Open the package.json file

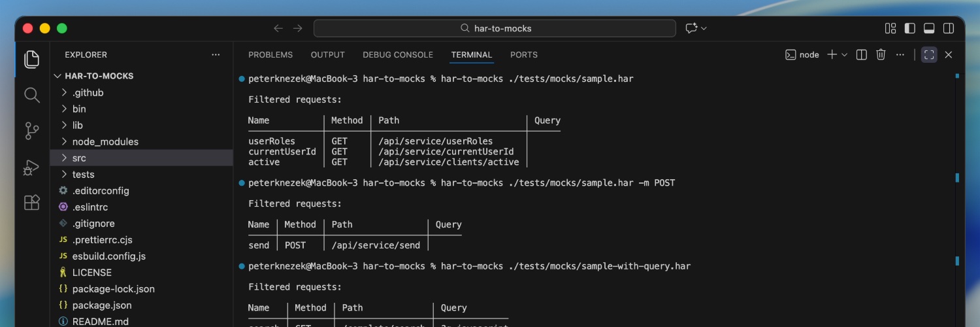pyautogui.click(x=101, y=305)
